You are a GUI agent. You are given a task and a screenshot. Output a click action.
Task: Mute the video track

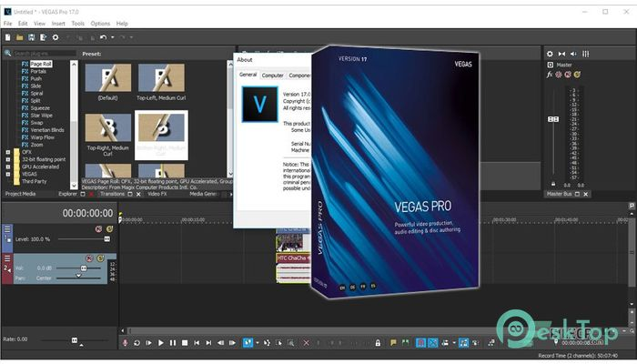tap(98, 229)
